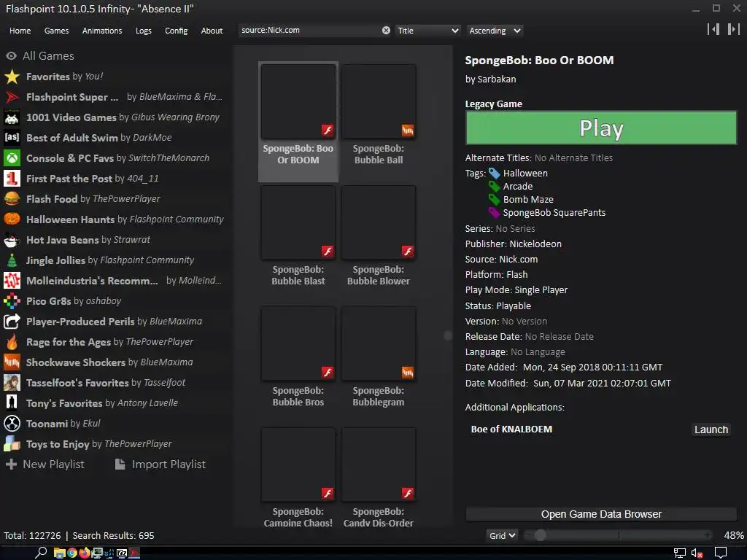Open the Toonami playlist icon

12,424
